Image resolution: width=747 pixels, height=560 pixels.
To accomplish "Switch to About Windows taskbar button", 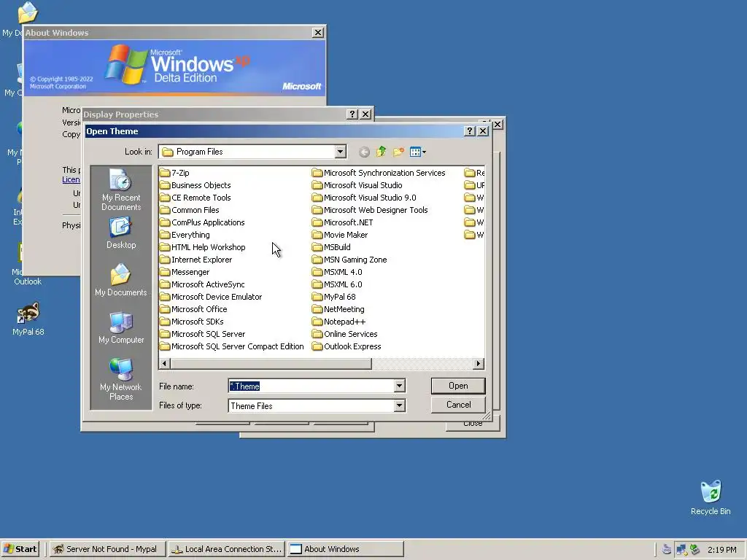I will tap(345, 549).
